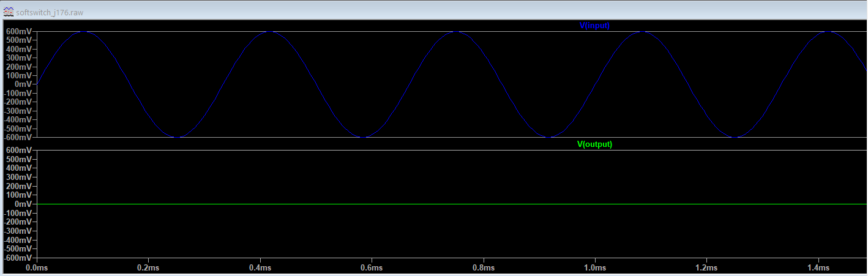The image size is (868, 276).
Task: Click the 0.6ms label on the time axis
Action: 372,268
